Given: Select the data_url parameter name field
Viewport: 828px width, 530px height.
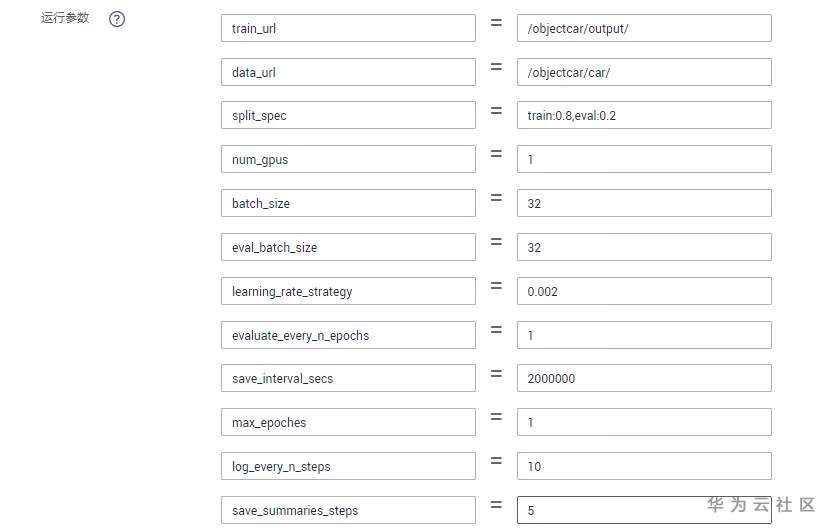Looking at the screenshot, I should (x=347, y=72).
